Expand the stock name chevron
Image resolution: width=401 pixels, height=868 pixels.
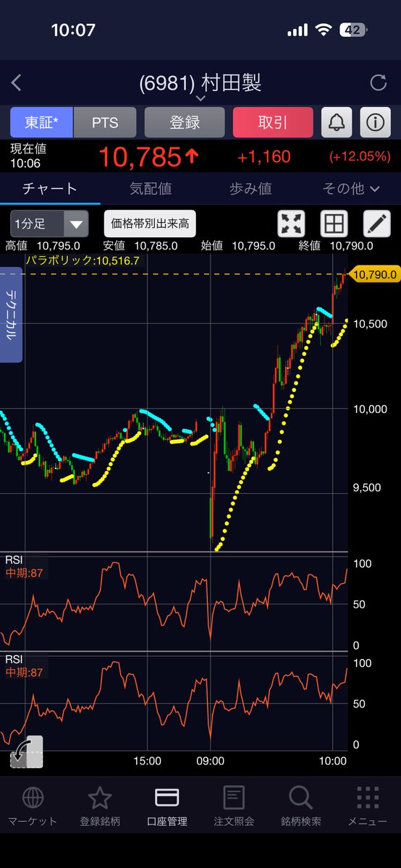pyautogui.click(x=200, y=98)
